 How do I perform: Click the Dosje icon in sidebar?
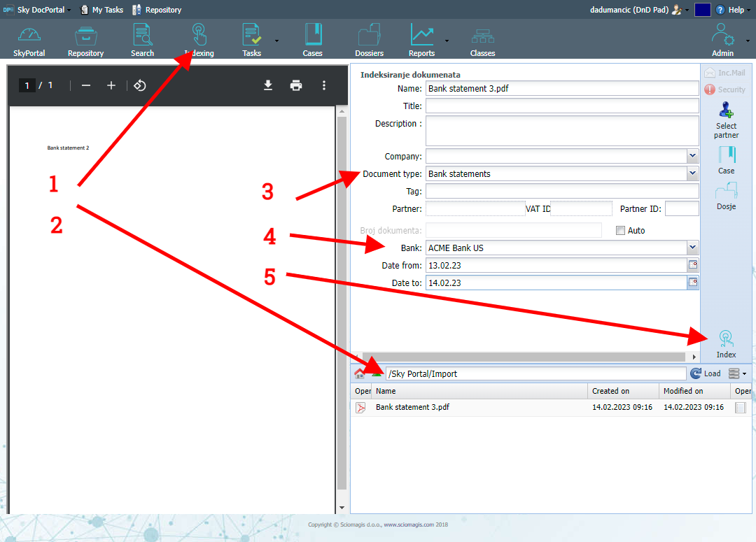tap(726, 191)
